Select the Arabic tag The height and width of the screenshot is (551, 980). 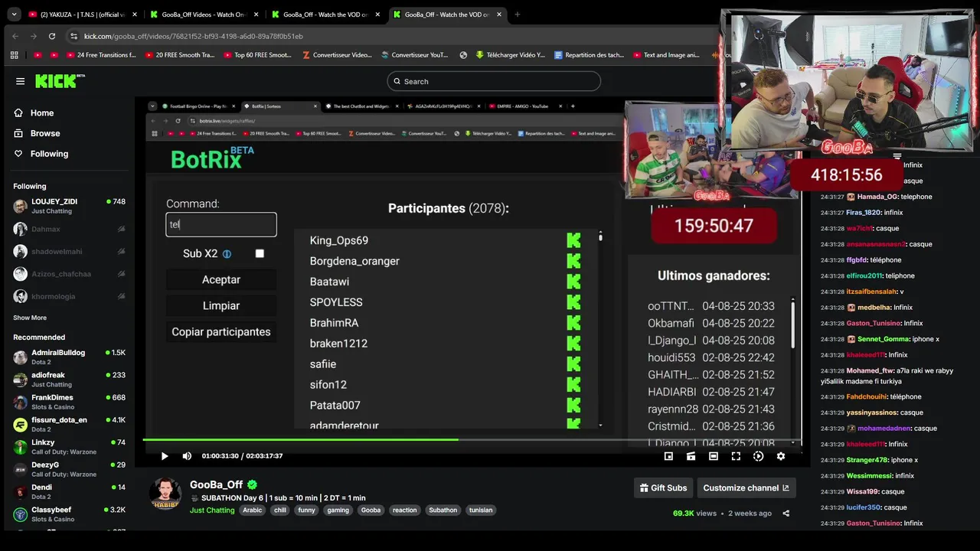point(252,510)
